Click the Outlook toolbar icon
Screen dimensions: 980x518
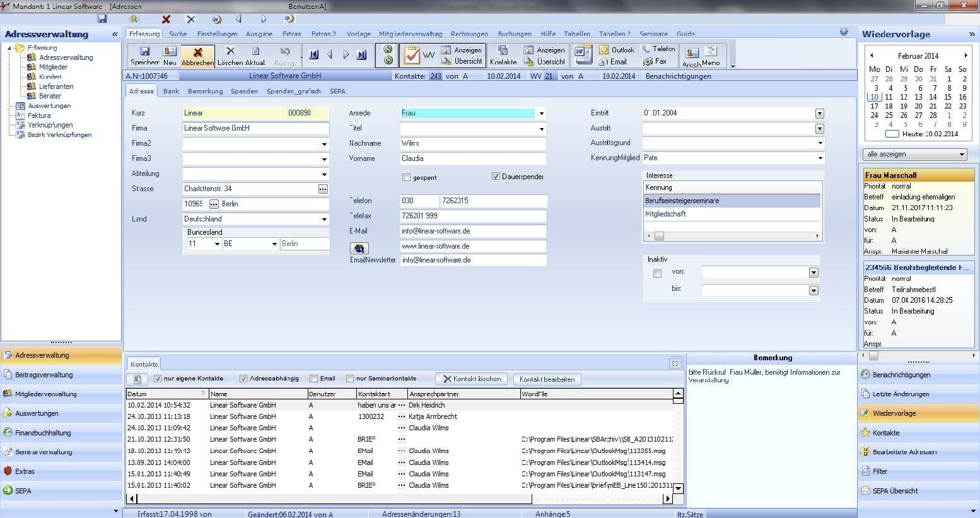[x=604, y=49]
